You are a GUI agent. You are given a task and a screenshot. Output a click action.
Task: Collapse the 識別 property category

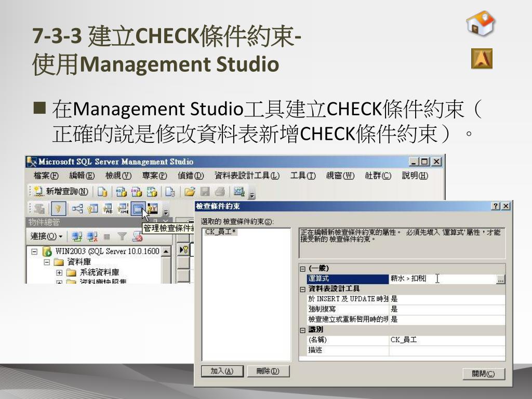(x=303, y=330)
